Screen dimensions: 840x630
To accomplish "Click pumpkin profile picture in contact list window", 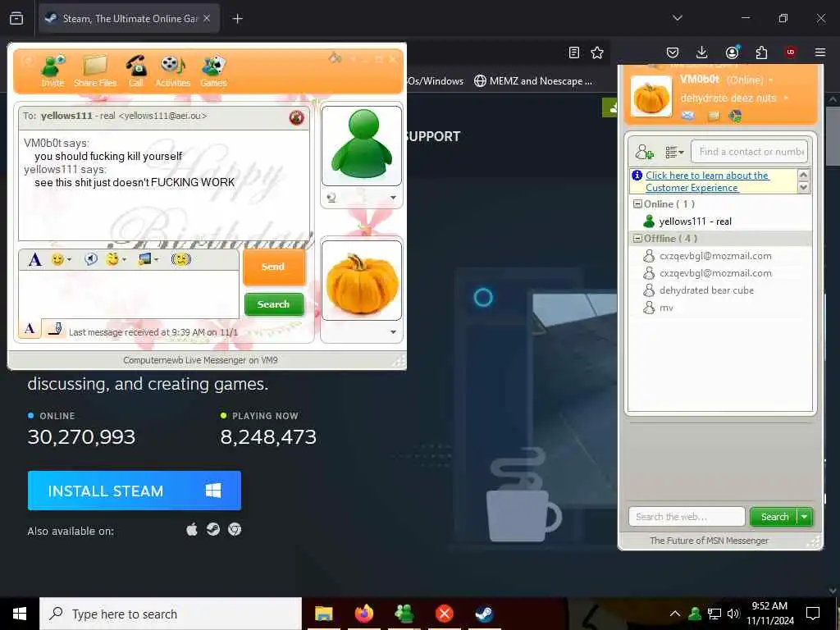I will [651, 97].
